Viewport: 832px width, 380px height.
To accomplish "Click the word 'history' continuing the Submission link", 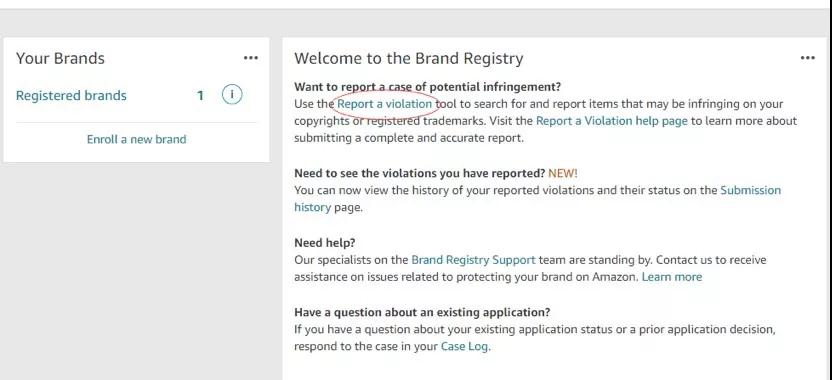I will pos(313,208).
